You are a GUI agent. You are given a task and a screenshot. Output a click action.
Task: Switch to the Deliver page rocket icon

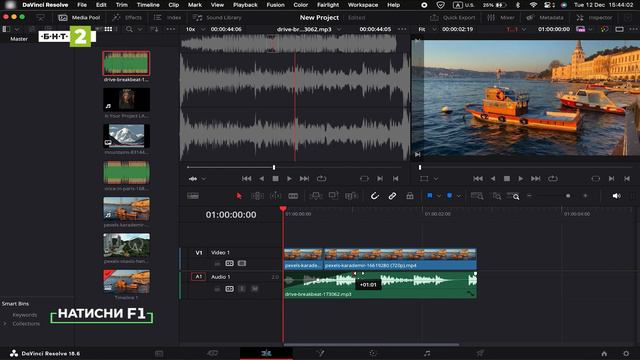480,353
